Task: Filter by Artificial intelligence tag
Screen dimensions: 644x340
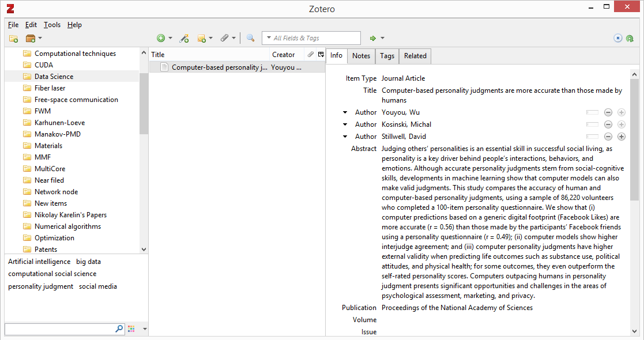Action: point(39,262)
